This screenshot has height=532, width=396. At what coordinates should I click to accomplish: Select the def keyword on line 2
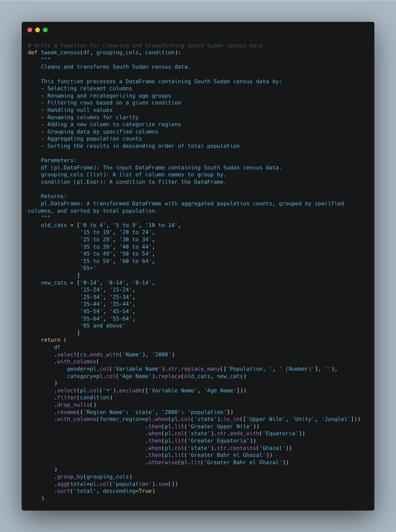32,52
